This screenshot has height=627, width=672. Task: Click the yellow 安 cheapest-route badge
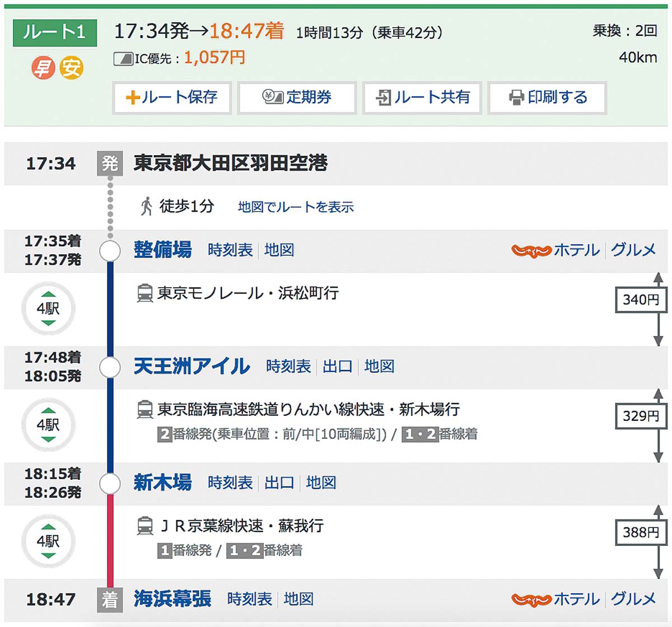[71, 68]
